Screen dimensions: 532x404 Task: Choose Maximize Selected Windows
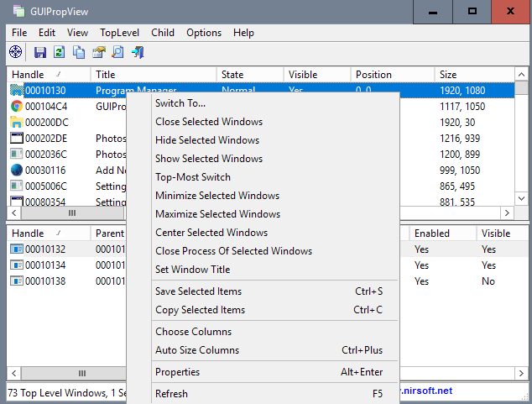point(263,214)
